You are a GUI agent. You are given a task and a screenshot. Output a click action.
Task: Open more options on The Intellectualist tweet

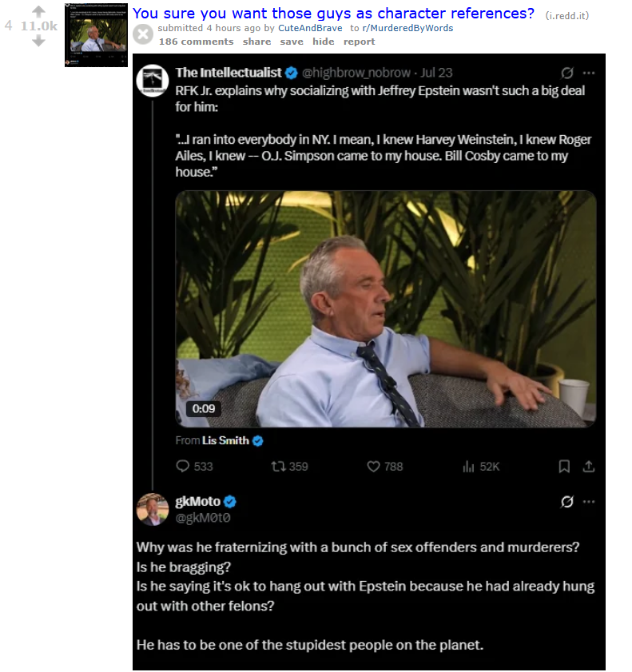coord(589,72)
